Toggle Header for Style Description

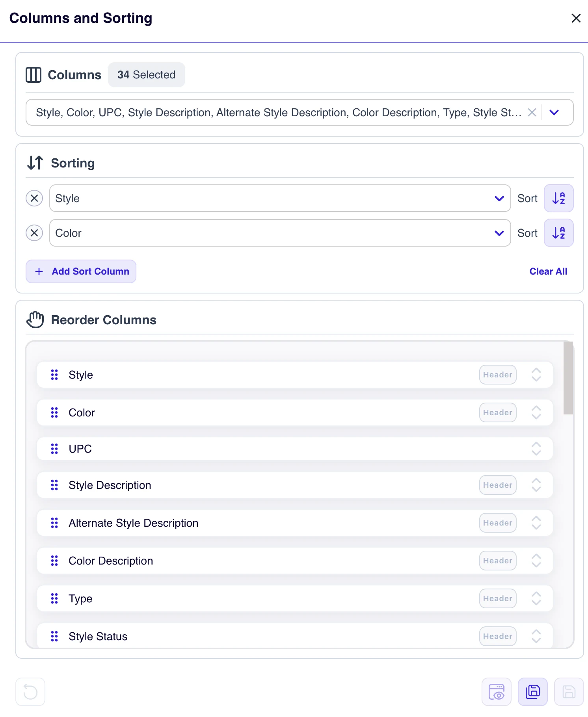tap(498, 485)
